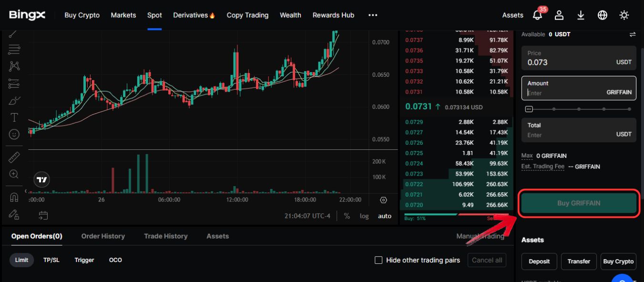This screenshot has width=644, height=282.
Task: Go to the Markets page
Action: click(123, 15)
